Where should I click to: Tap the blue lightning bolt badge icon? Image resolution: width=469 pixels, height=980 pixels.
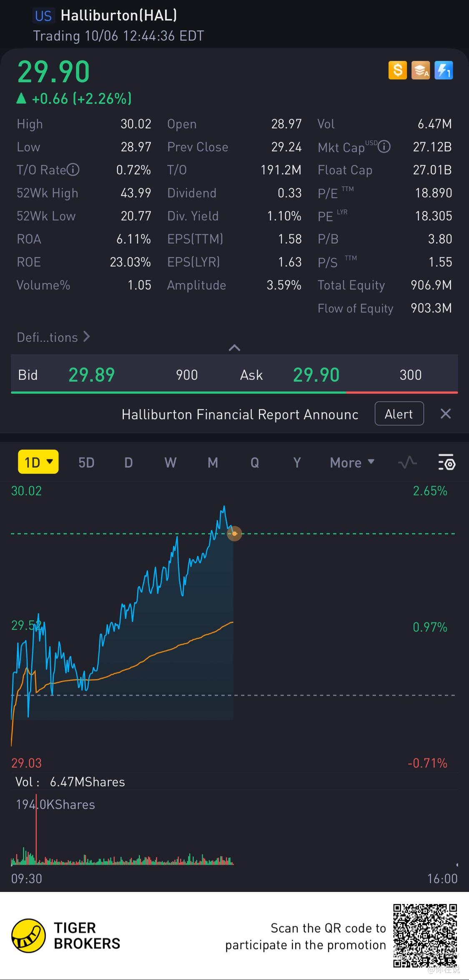tap(444, 70)
